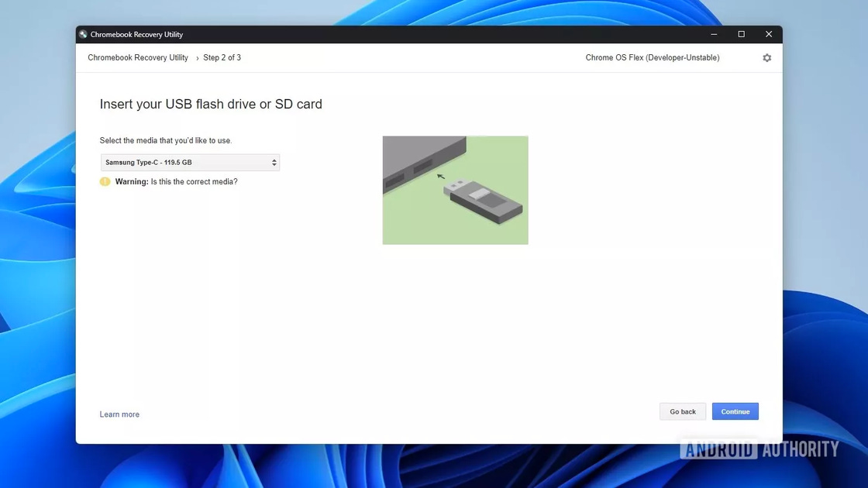Click the USB drive illustration
The image size is (868, 488).
coord(455,190)
